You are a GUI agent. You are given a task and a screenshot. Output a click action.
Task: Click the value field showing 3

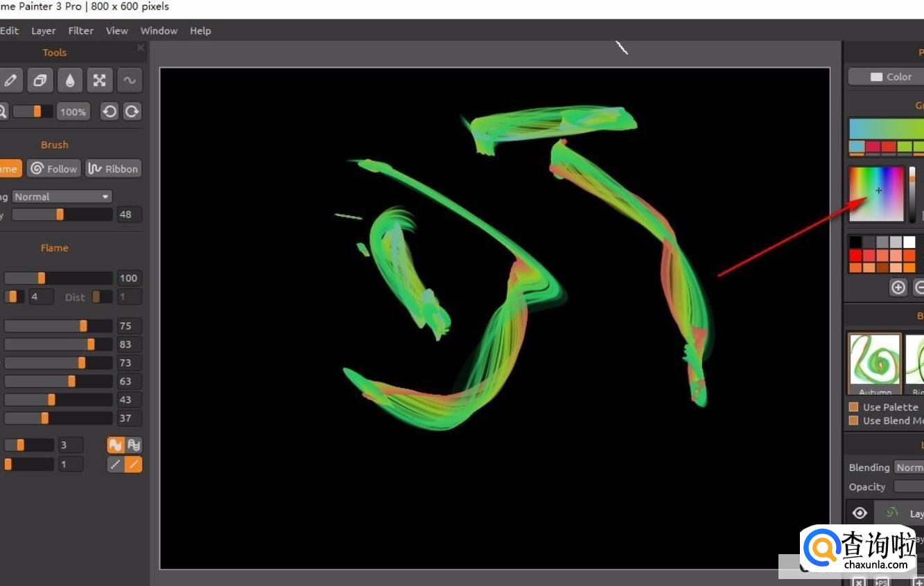70,445
